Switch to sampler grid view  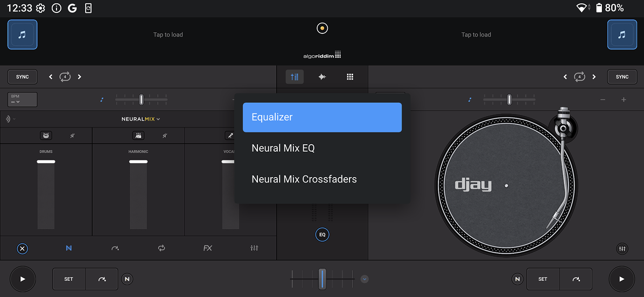coord(350,77)
